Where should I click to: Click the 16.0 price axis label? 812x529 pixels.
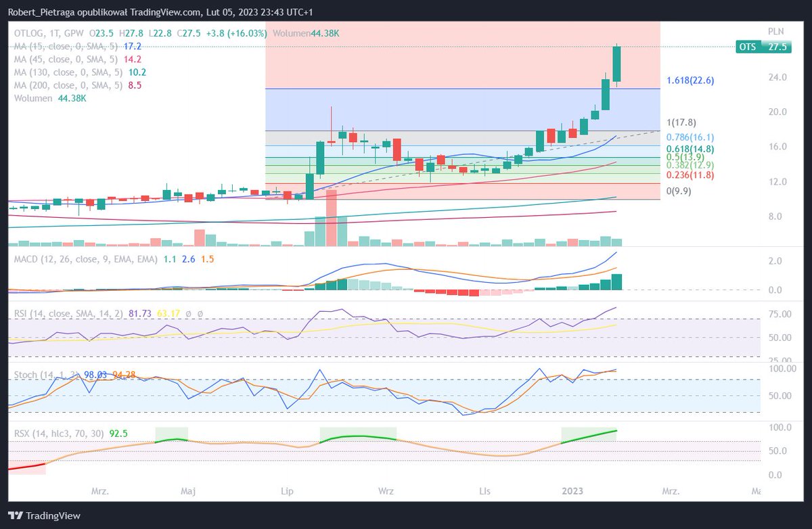(777, 147)
